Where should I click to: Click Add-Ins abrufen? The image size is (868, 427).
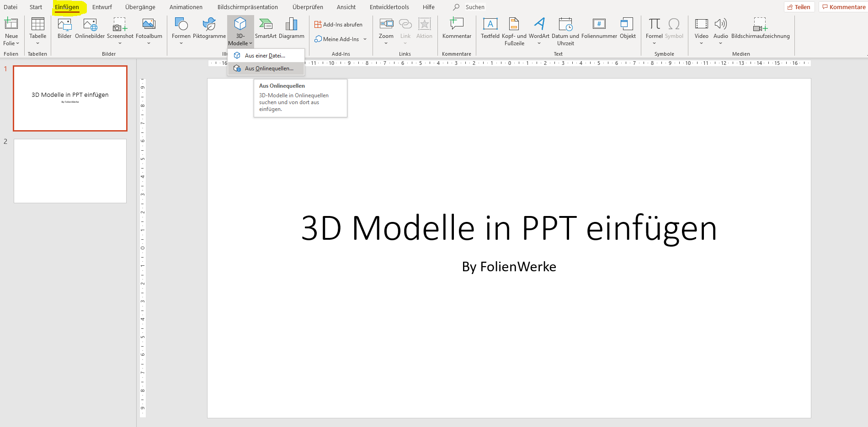pos(339,25)
